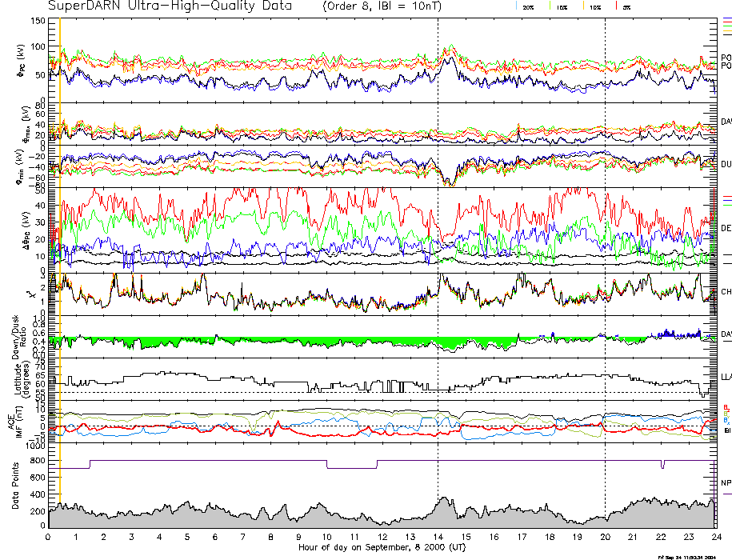Click the purple step line dip near hour 22

click(662, 465)
